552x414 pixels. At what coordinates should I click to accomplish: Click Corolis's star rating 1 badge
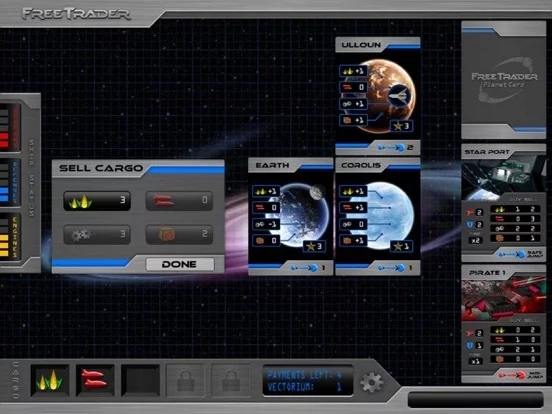401,246
